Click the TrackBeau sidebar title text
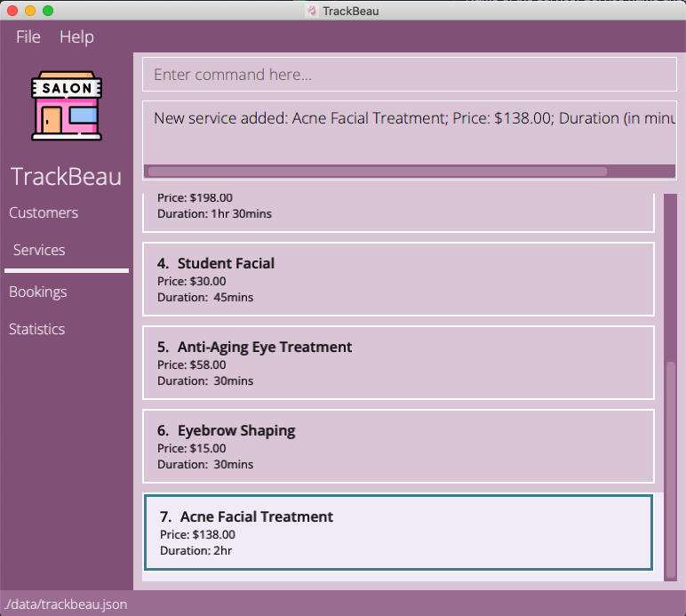Image resolution: width=686 pixels, height=616 pixels. (67, 176)
